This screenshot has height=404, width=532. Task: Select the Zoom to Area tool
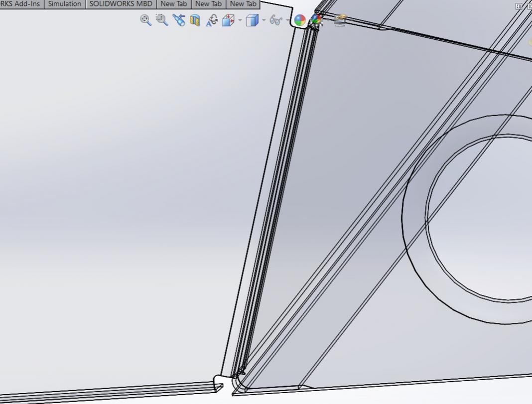coord(162,20)
